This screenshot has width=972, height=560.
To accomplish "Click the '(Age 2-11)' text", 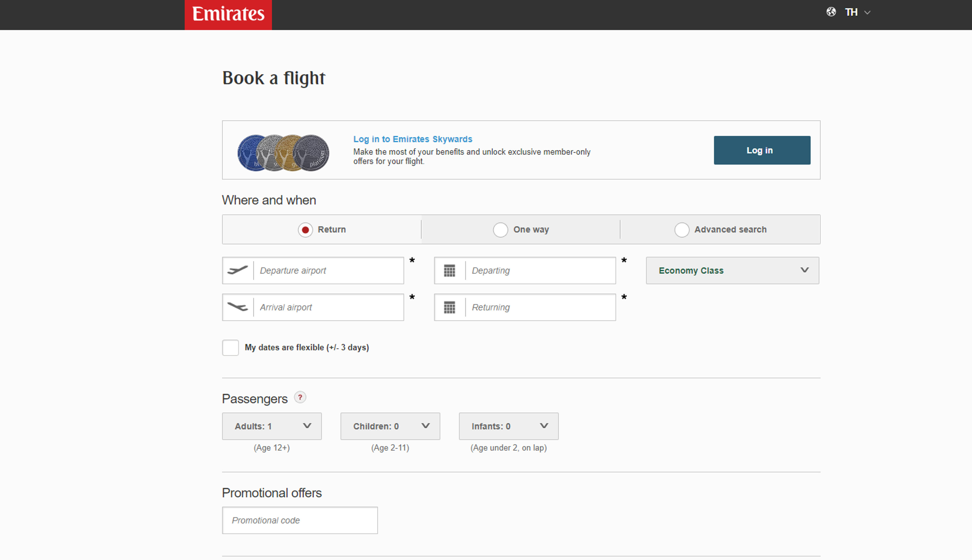I will [x=390, y=448].
